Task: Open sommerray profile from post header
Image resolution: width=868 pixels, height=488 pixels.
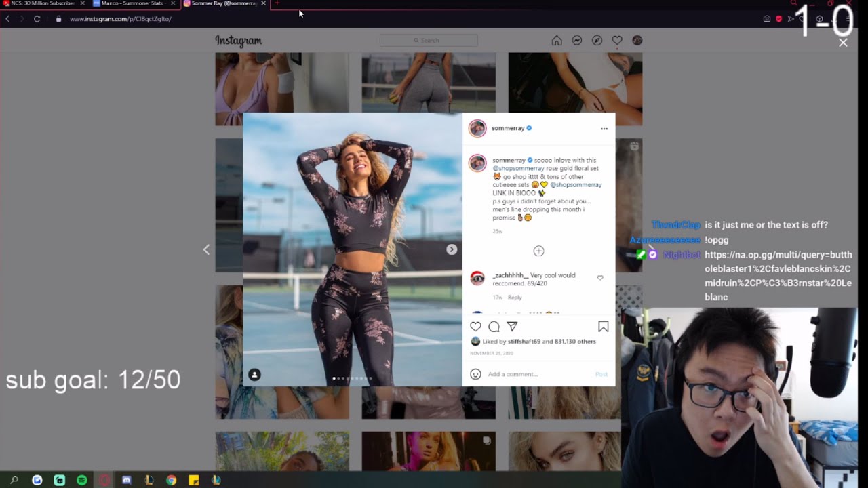Action: (x=508, y=128)
